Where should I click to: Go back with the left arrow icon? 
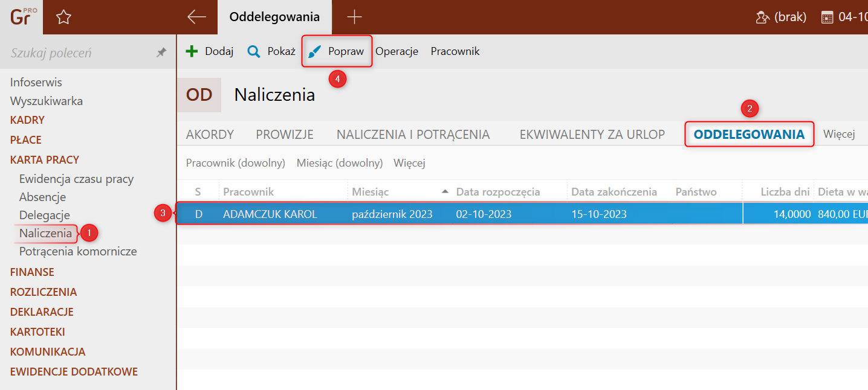[x=196, y=17]
